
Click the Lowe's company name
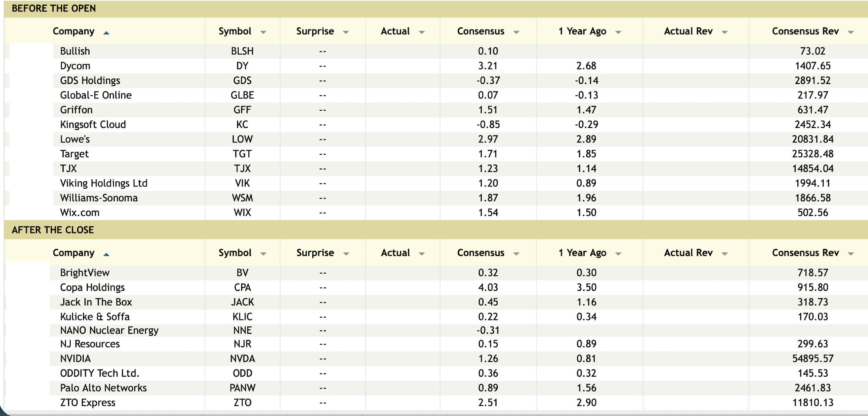click(75, 139)
